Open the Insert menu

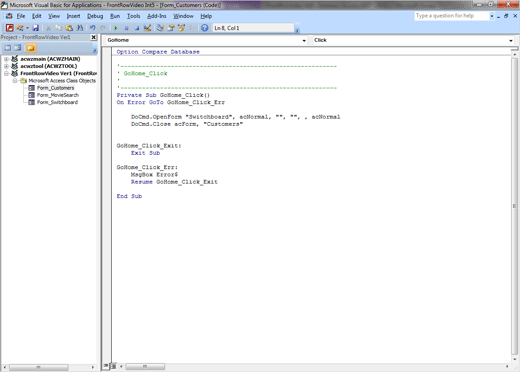73,16
